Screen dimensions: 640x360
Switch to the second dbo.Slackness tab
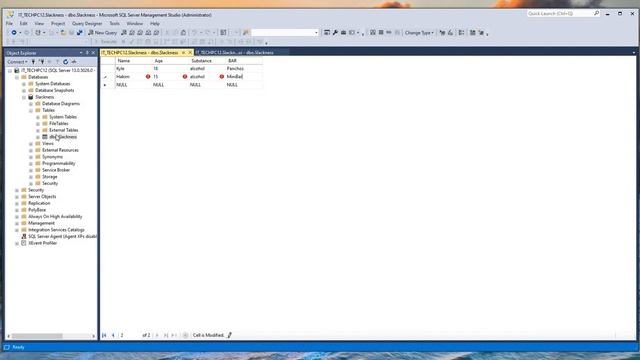pos(235,53)
